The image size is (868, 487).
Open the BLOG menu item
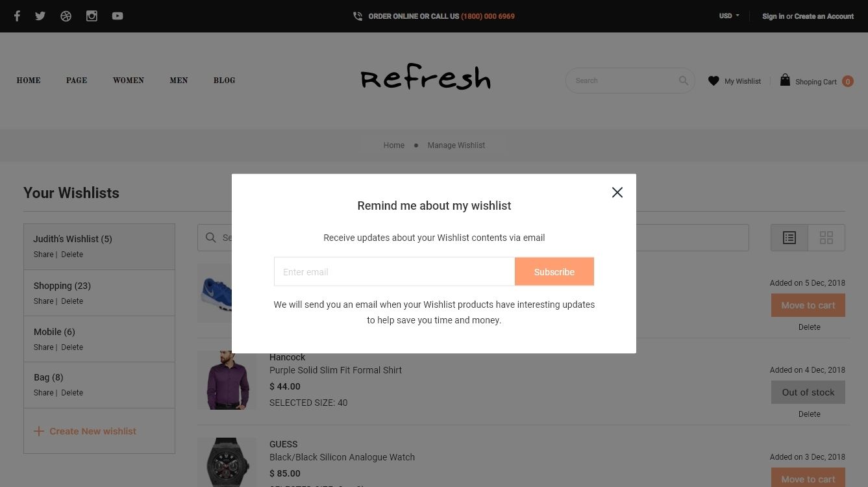pos(225,81)
